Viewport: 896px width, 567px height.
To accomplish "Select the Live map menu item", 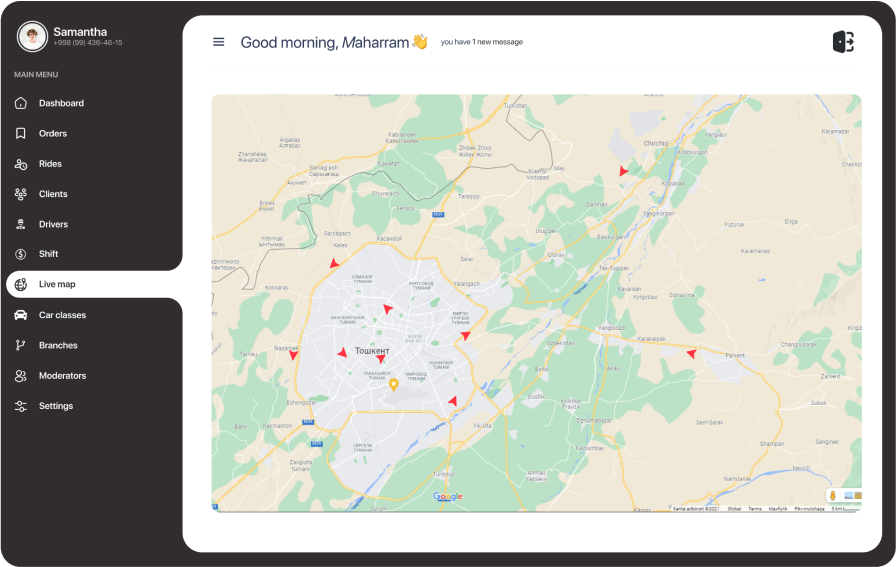I will [57, 285].
